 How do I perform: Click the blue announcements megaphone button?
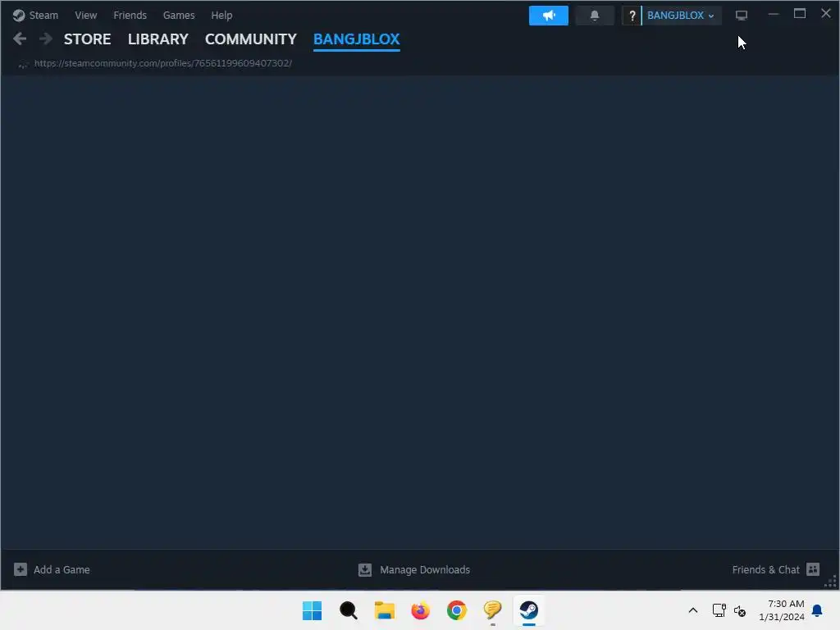click(549, 16)
